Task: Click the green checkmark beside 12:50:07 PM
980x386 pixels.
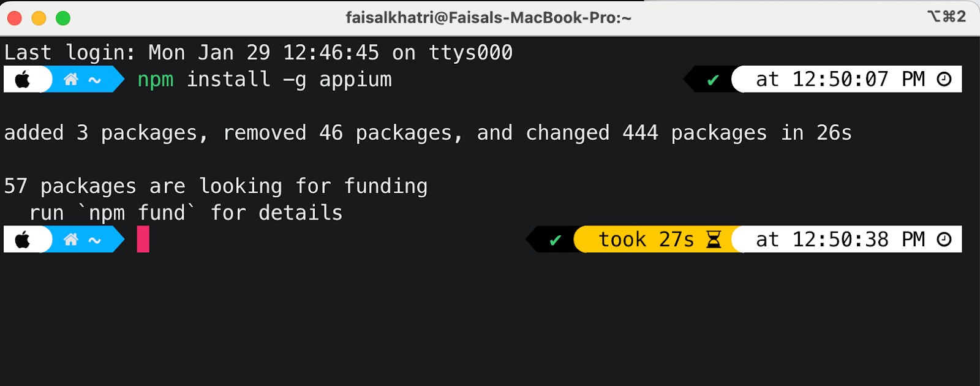Action: point(712,80)
